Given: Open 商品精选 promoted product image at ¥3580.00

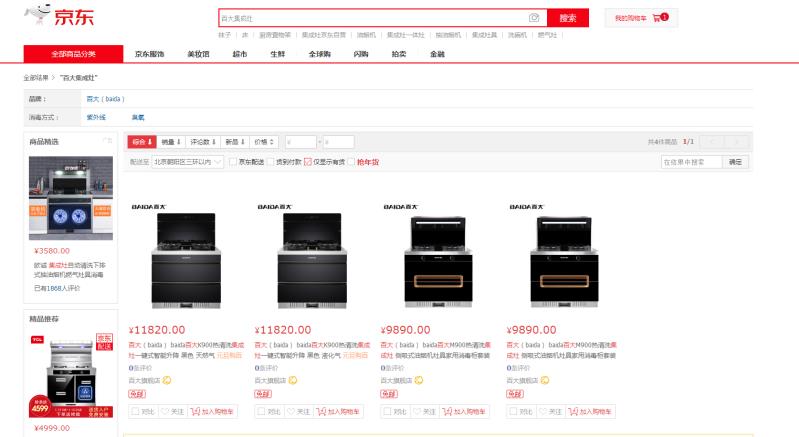Looking at the screenshot, I should [x=71, y=198].
